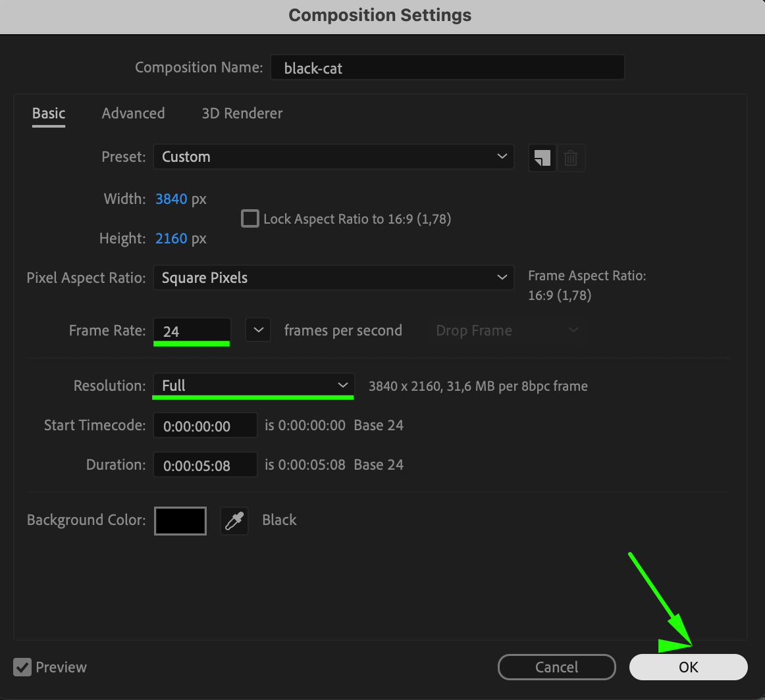Open the 3D Renderer tab
The width and height of the screenshot is (765, 700).
[x=242, y=113]
